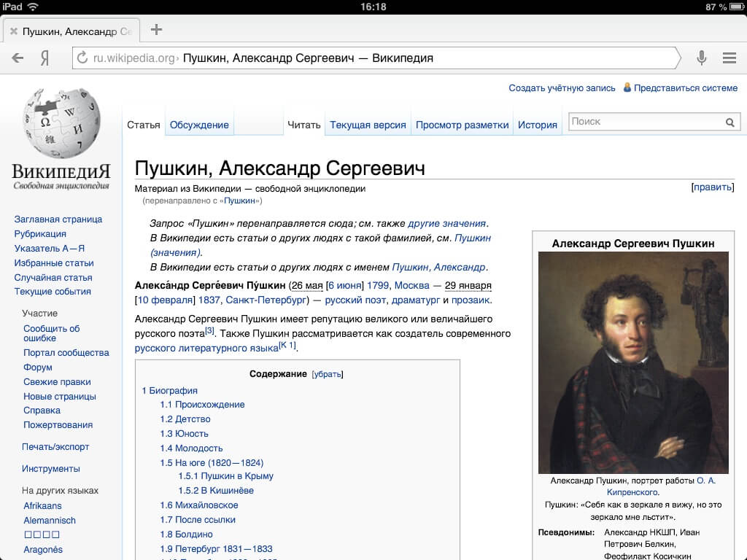Open Afrikaans language version
Viewport: 747px width, 560px height.
(x=42, y=506)
